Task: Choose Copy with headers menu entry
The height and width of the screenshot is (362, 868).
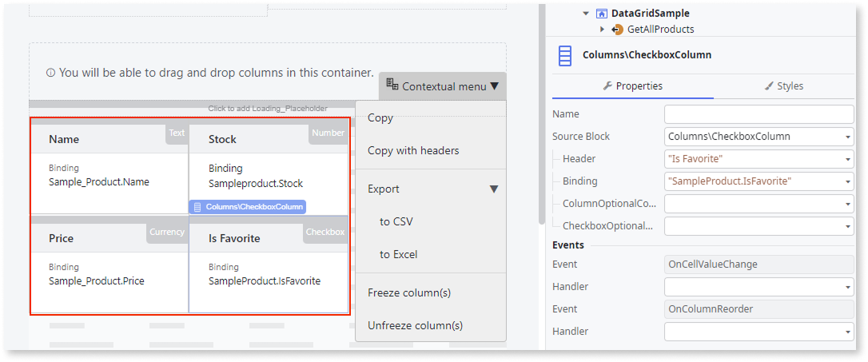Action: point(413,150)
